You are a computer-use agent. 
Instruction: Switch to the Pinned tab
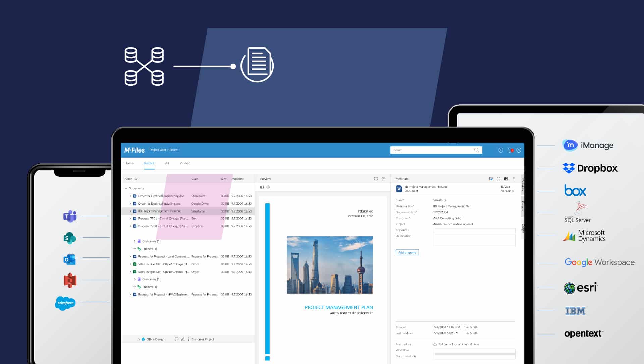[185, 163]
